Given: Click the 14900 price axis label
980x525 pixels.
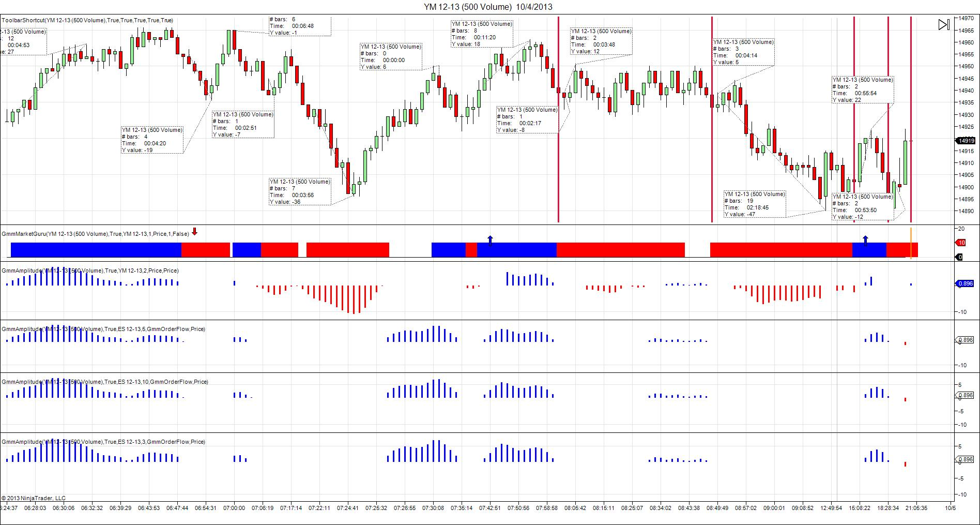Looking at the screenshot, I should pos(967,187).
